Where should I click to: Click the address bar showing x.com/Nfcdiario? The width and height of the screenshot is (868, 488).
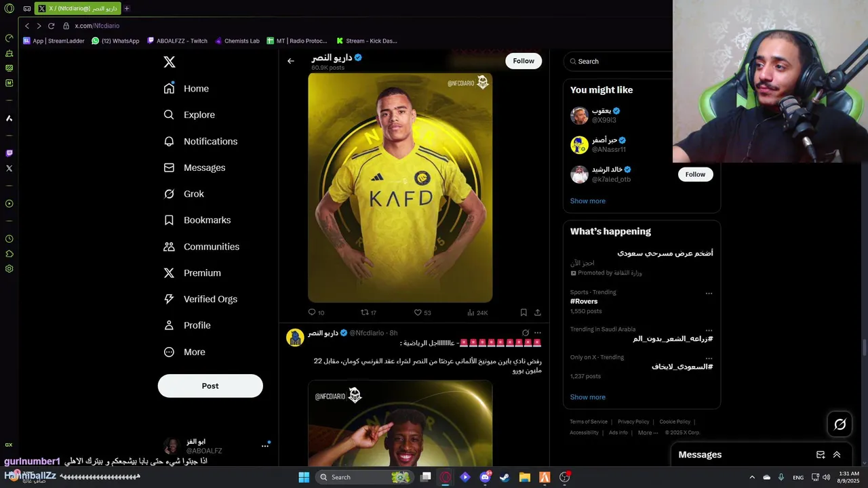click(97, 26)
